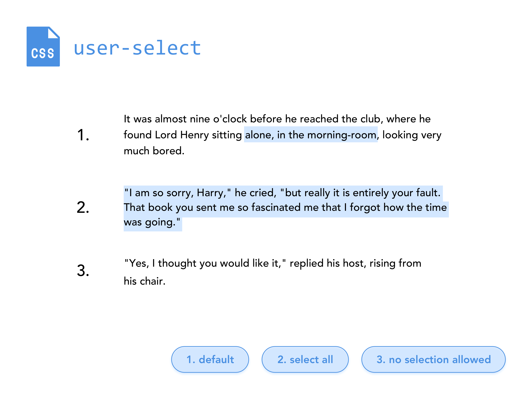Click the word "o'clock" in the first paragraph

(230, 119)
